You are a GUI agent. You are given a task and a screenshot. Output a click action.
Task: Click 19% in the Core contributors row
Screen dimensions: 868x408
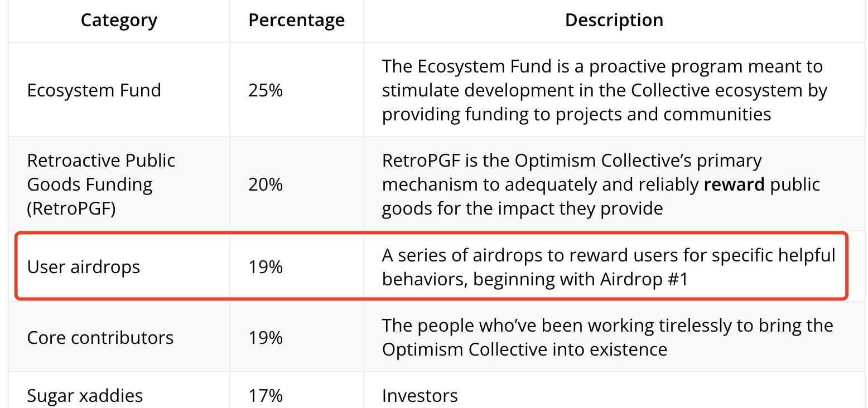tap(266, 338)
